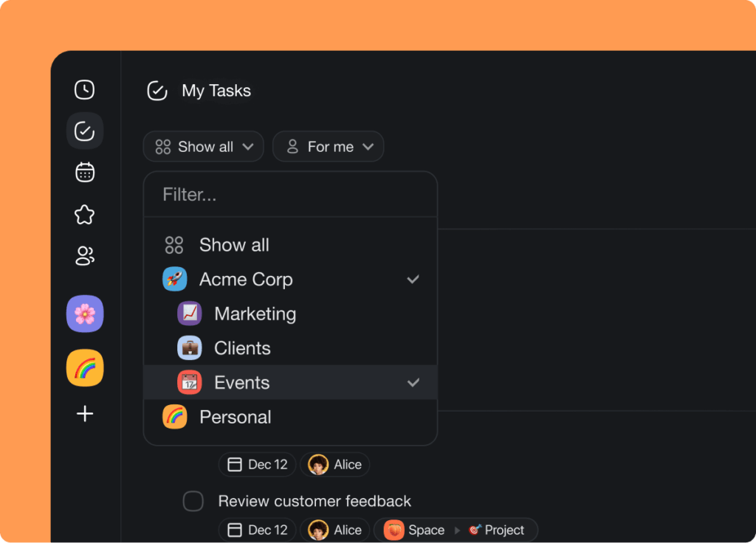The image size is (756, 543).
Task: Click the star favorites icon in sidebar
Action: pos(84,214)
